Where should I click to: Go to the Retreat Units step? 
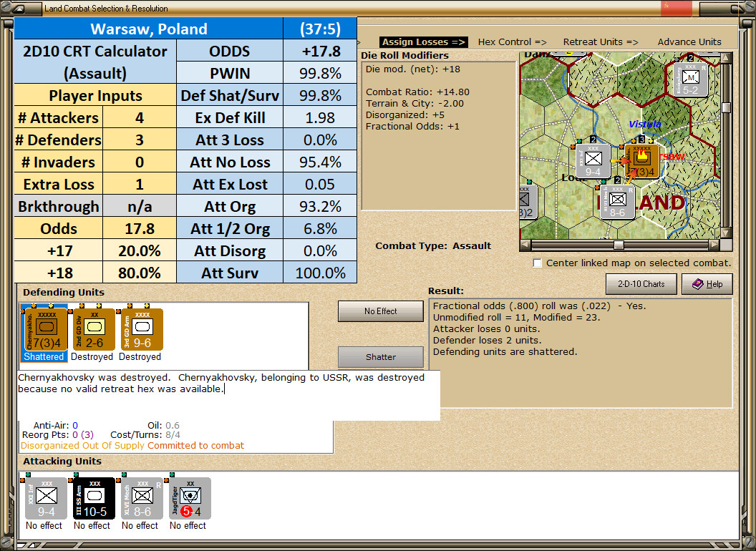[x=600, y=42]
